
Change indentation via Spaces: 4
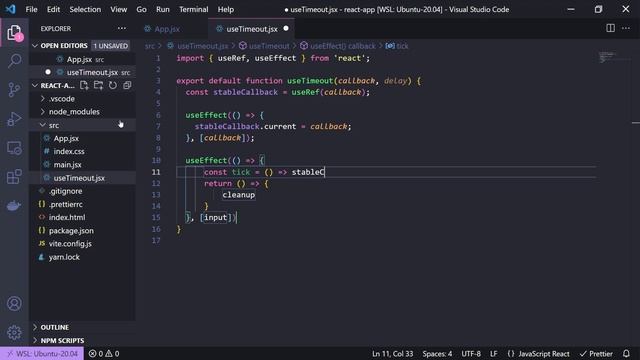coord(437,353)
